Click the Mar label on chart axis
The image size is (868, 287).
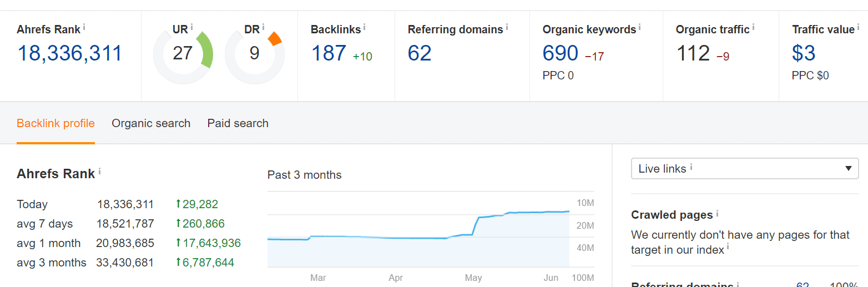click(x=318, y=278)
